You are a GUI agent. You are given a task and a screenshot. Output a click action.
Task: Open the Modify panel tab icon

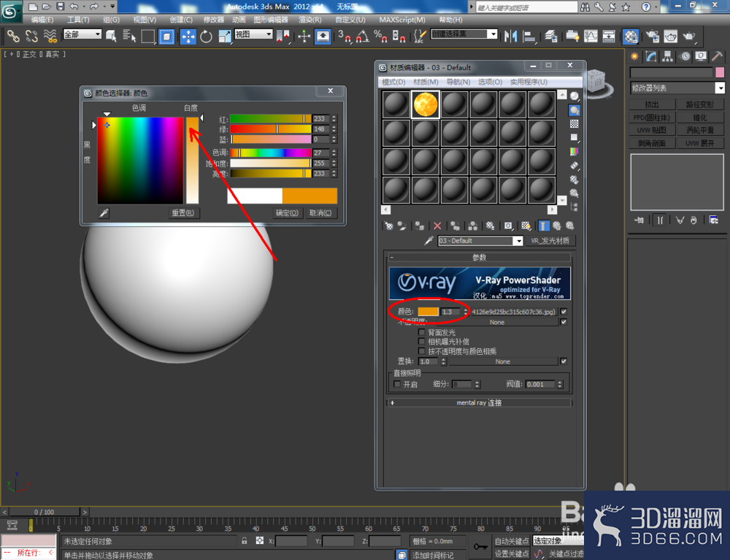click(651, 57)
